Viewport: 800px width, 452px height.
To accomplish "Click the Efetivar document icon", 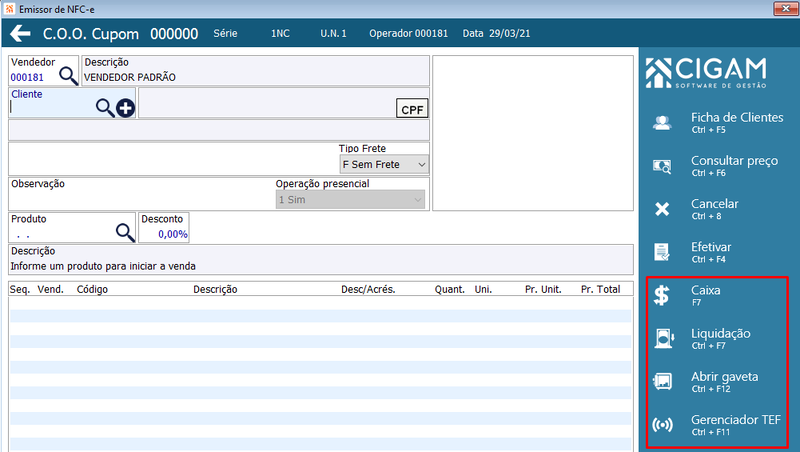I will coord(662,252).
